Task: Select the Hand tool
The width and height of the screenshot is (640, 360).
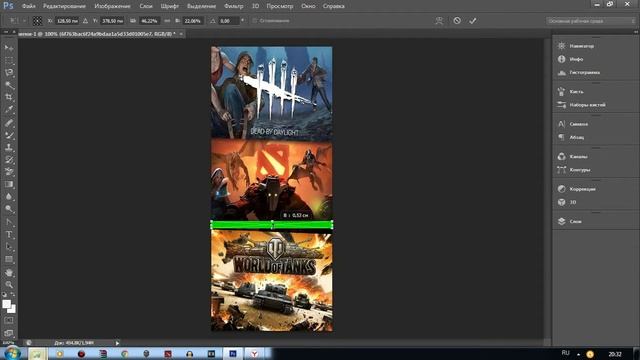Action: (9, 272)
